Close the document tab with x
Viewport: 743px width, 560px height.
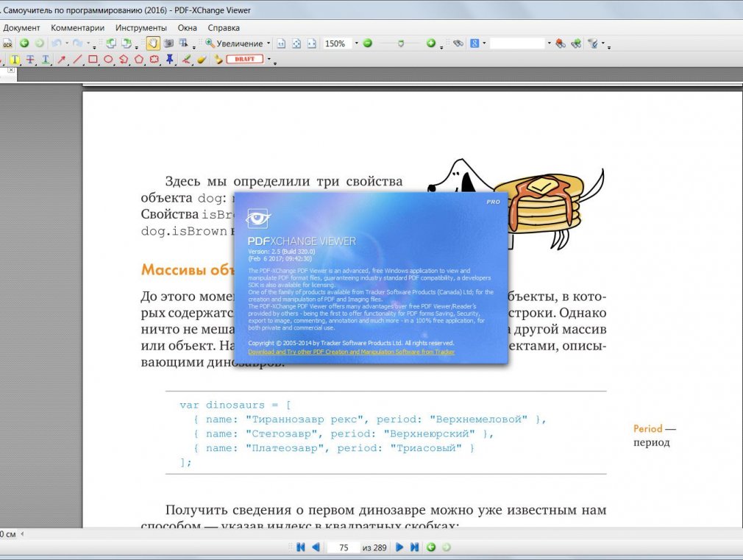click(11, 70)
